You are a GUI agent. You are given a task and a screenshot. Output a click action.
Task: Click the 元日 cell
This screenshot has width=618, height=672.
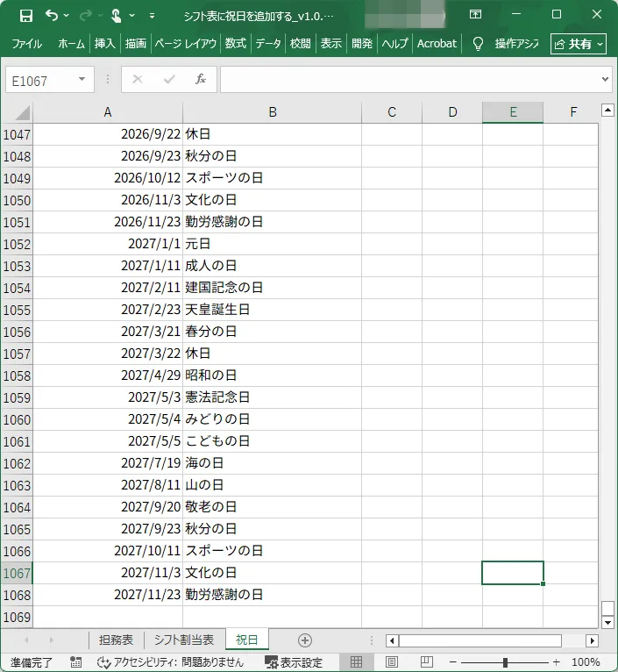(273, 244)
